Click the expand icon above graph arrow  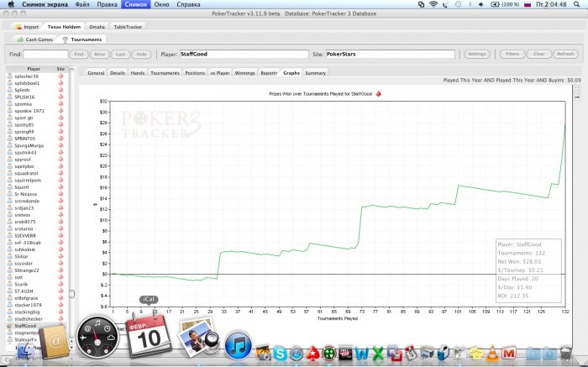[x=577, y=89]
